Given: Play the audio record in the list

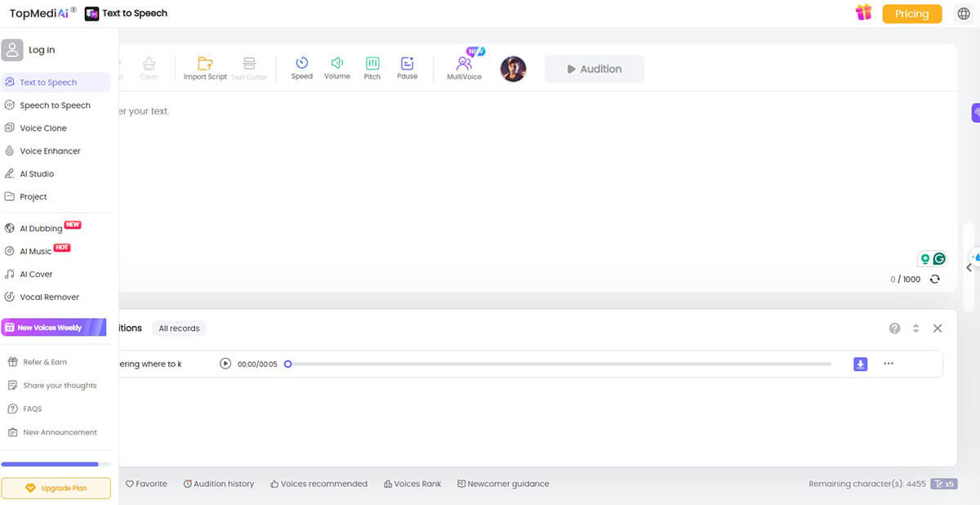Looking at the screenshot, I should tap(225, 364).
